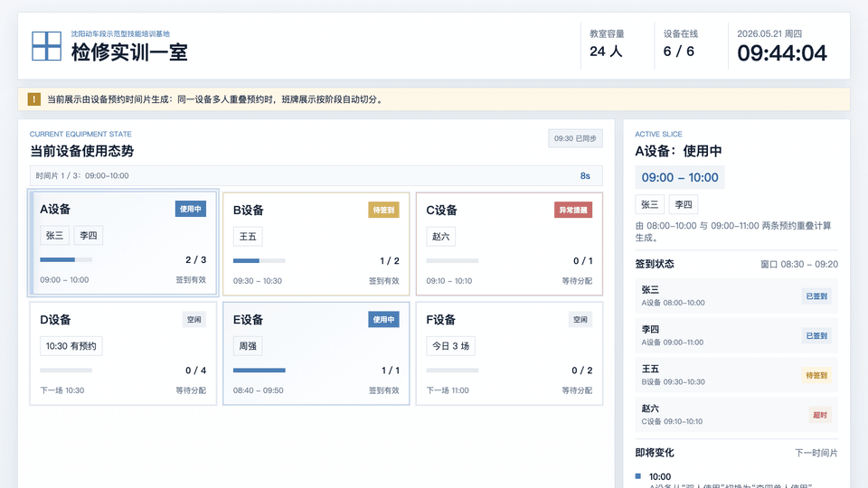Click the 窗口 08:30 – 09:20 text

point(798,265)
